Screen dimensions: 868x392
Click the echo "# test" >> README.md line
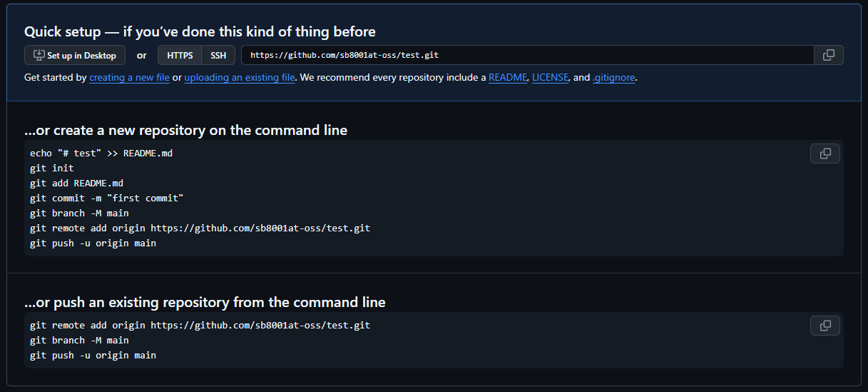pos(101,154)
